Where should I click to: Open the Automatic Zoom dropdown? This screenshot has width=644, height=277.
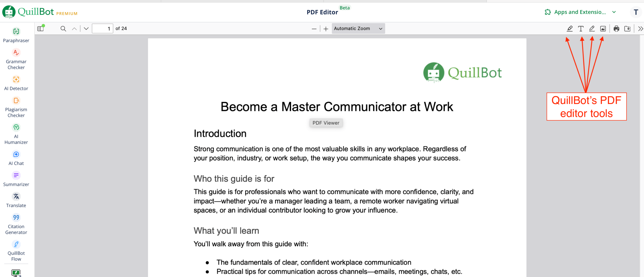(358, 28)
